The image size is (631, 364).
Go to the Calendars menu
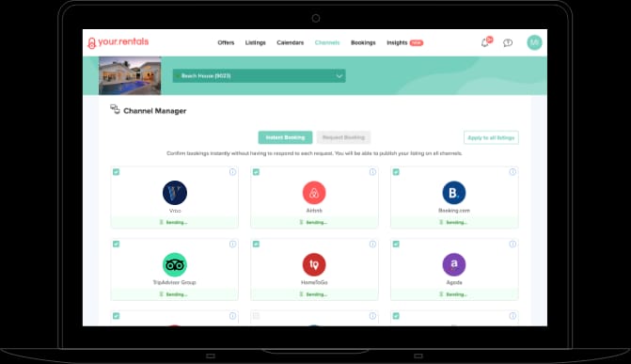[x=291, y=42]
